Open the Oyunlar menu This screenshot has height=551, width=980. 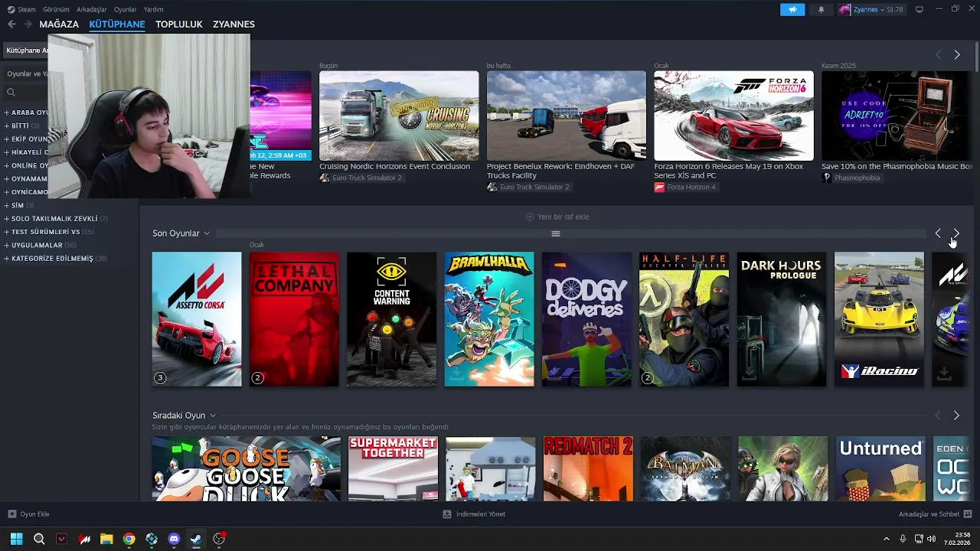[126, 9]
